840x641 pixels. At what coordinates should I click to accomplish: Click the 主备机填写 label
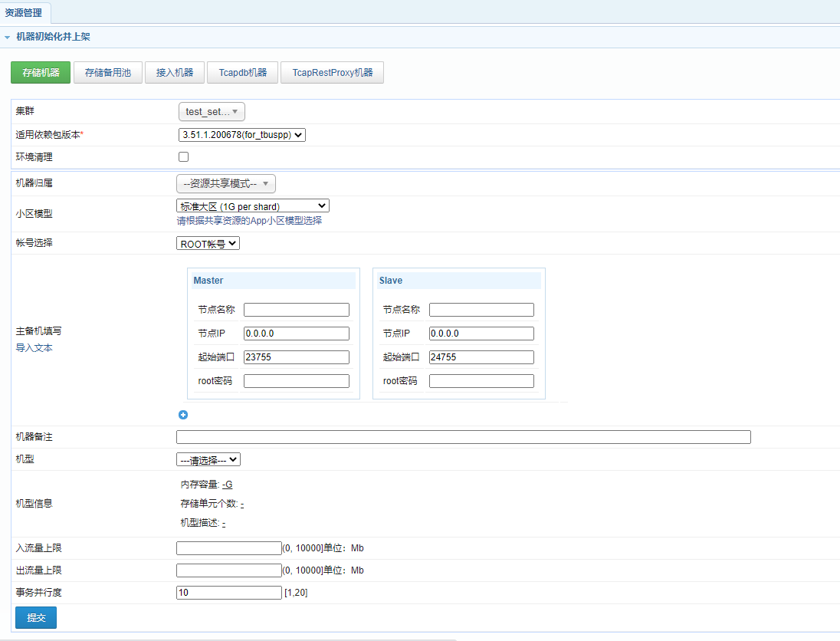[38, 331]
